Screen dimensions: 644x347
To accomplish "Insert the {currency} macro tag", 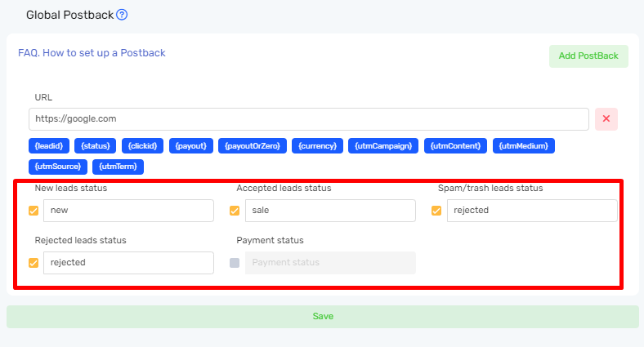I will pos(316,146).
